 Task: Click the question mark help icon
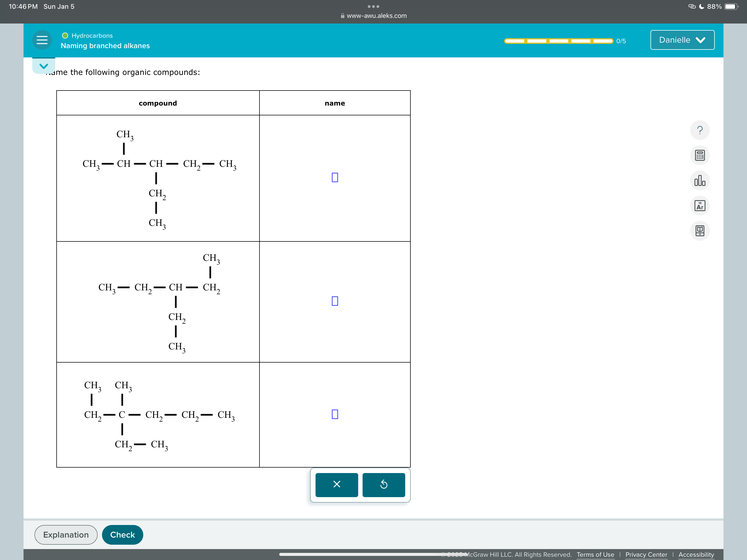point(699,130)
